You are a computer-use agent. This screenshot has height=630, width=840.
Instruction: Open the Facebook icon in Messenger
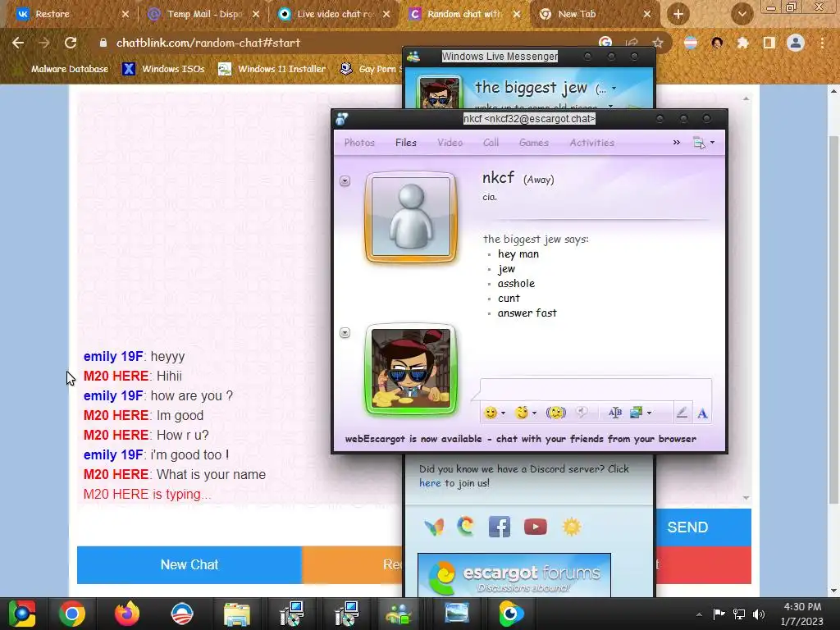[x=500, y=527]
